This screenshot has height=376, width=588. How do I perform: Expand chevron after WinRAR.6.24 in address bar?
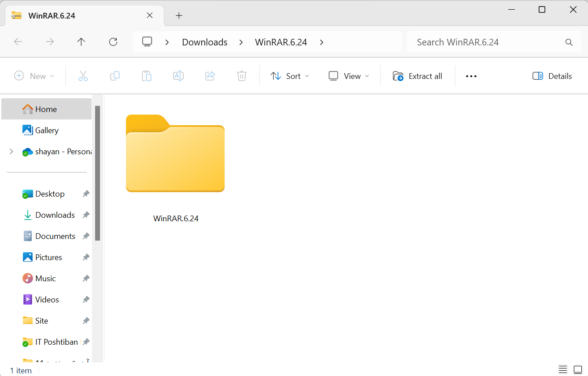(322, 42)
